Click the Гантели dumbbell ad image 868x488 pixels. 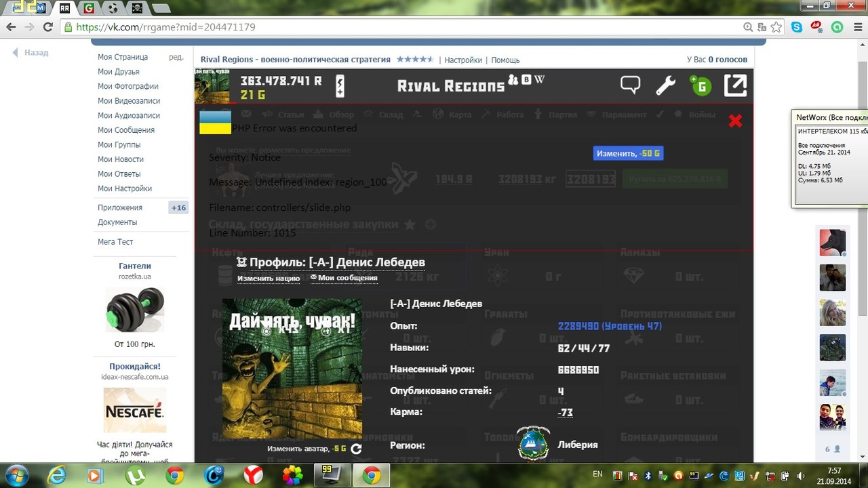(x=135, y=310)
